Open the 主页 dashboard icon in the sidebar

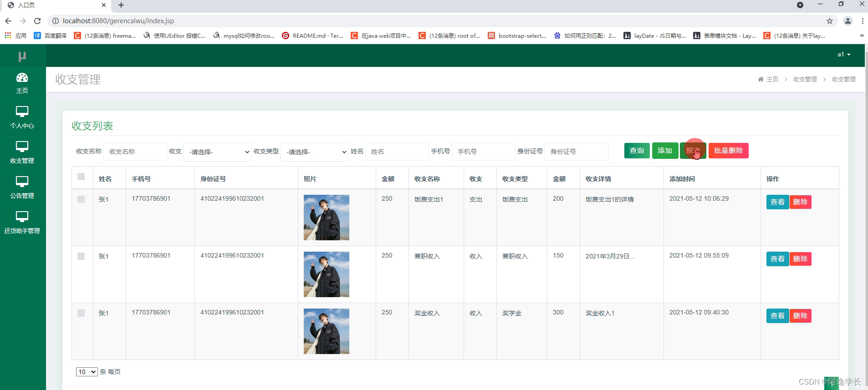[22, 77]
